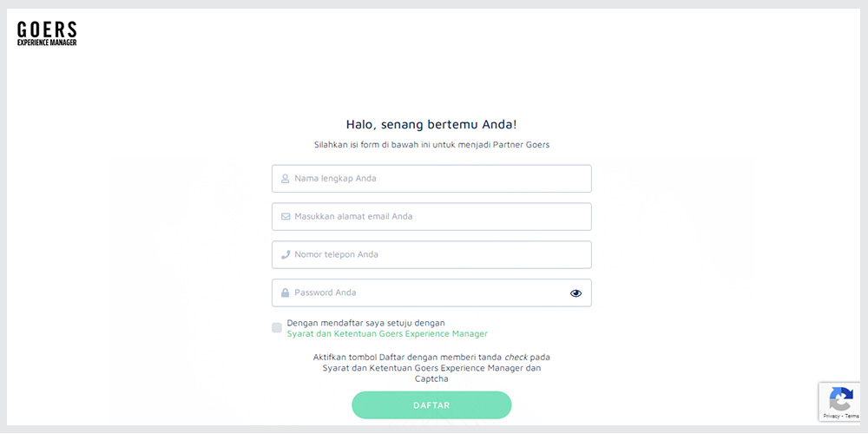868x434 pixels.
Task: Focus the Nomor telepon Anda field
Action: click(x=431, y=254)
